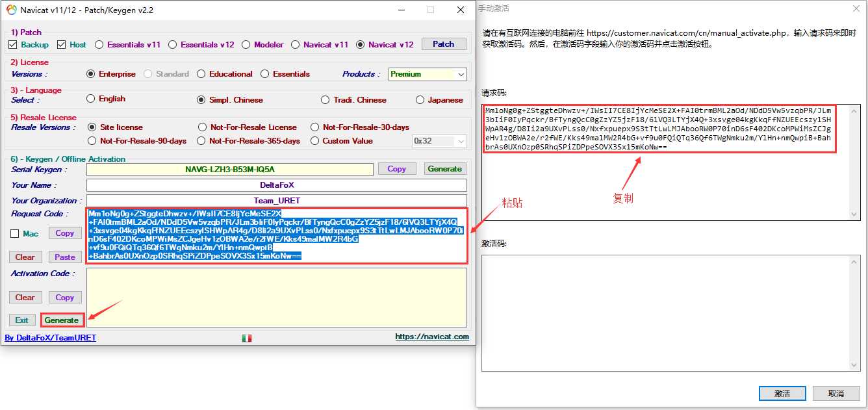This screenshot has height=410, width=868.
Task: Close the 手动激活 dialog
Action: pos(856,8)
